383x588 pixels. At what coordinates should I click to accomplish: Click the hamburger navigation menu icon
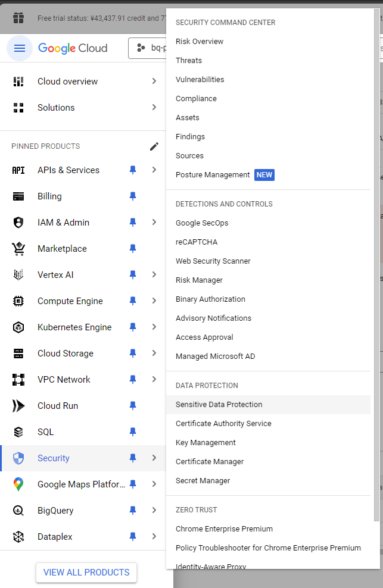(x=20, y=48)
